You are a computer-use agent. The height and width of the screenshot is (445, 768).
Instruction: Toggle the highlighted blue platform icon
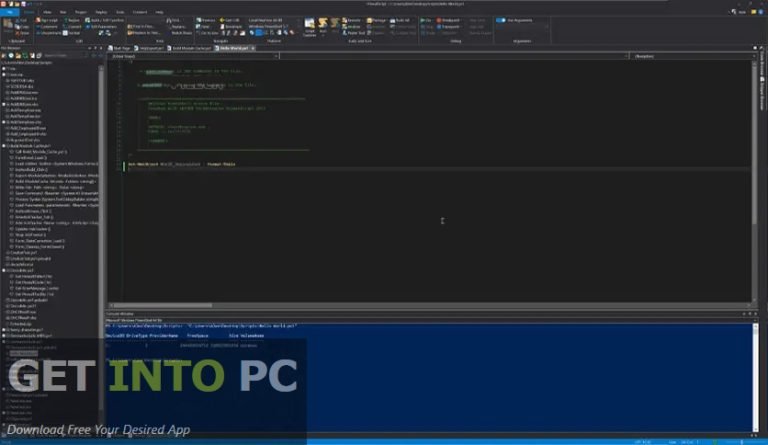click(259, 33)
